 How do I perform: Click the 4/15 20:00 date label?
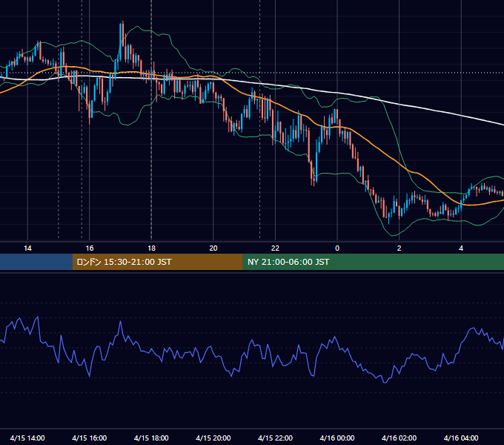point(213,438)
